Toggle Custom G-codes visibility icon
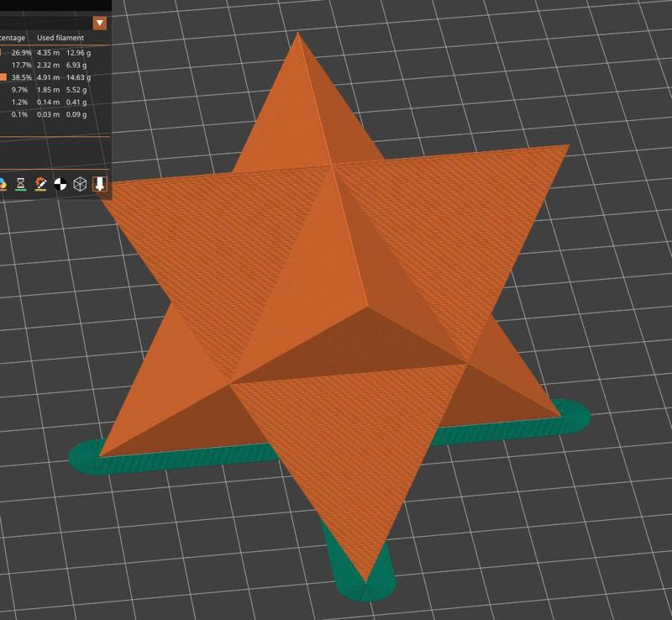The height and width of the screenshot is (620, 672). (x=40, y=184)
